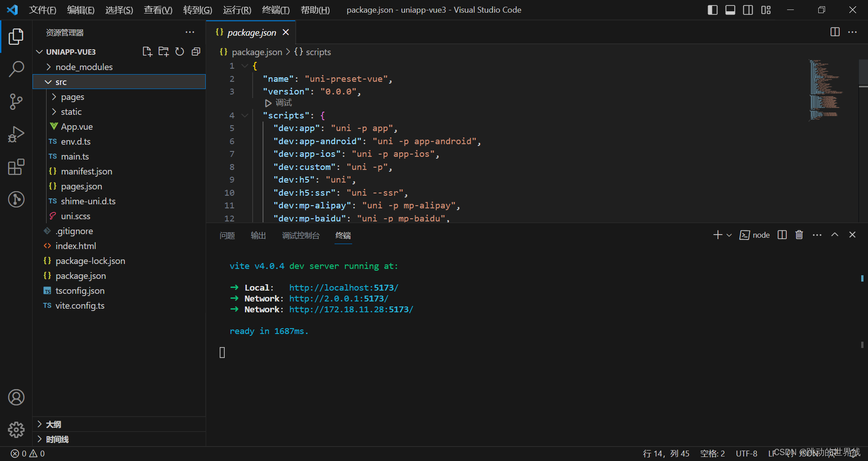The image size is (868, 461).
Task: Open the Explorer view in activity bar
Action: click(16, 37)
